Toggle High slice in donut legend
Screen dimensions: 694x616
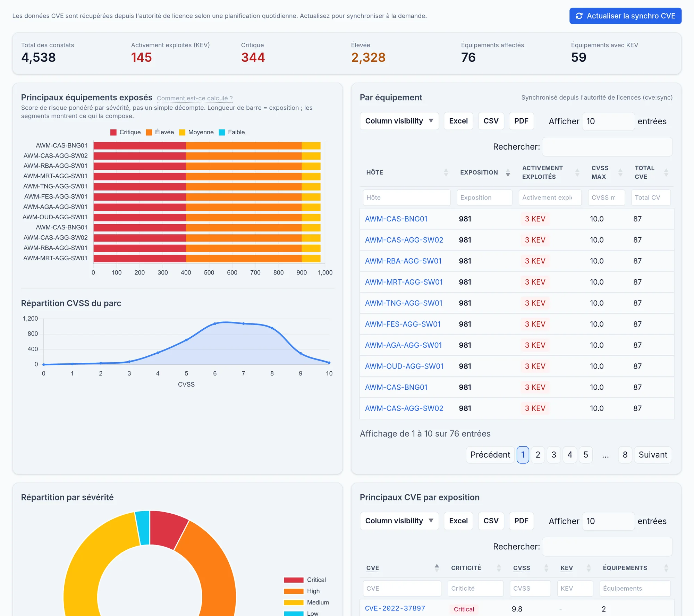pyautogui.click(x=302, y=591)
